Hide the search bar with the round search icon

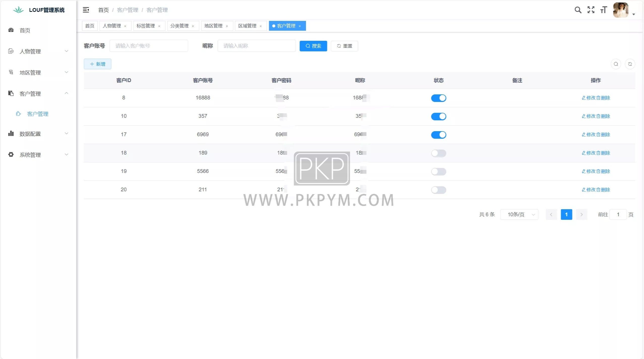(616, 64)
